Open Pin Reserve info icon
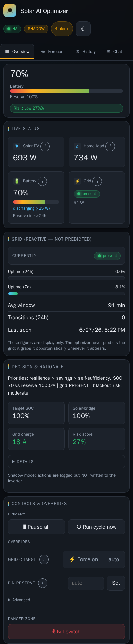Viewport: 133px width, 644px height. 43,583
